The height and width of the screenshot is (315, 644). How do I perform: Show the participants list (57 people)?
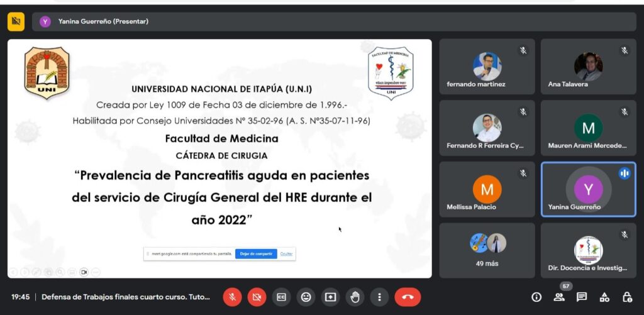pyautogui.click(x=559, y=297)
